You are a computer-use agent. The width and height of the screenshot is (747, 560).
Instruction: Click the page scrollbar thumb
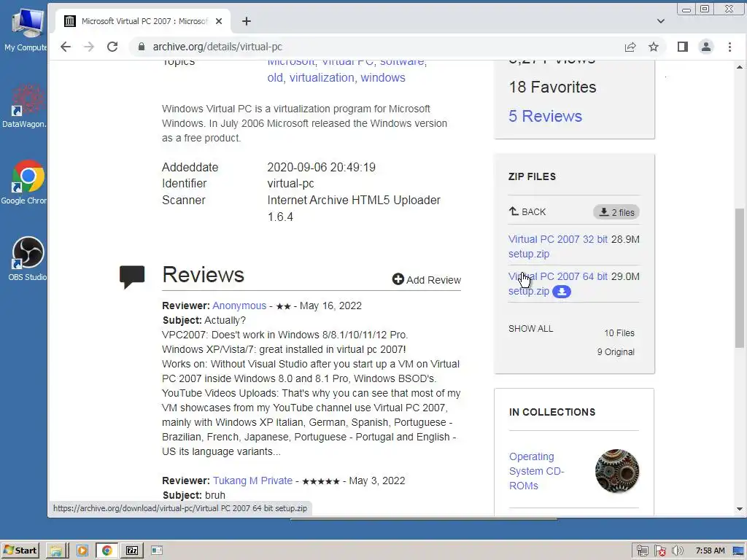(740, 278)
